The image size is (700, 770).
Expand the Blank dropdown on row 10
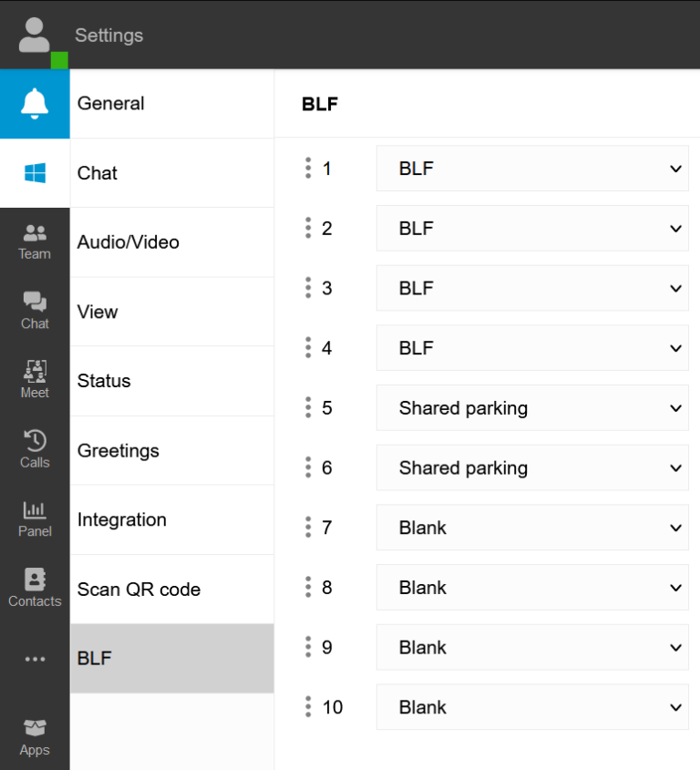(x=532, y=707)
